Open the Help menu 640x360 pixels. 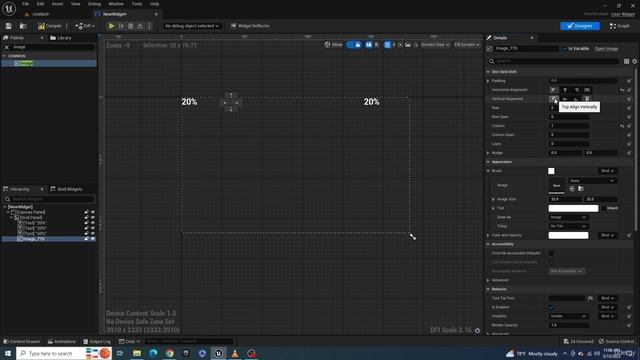tap(154, 4)
